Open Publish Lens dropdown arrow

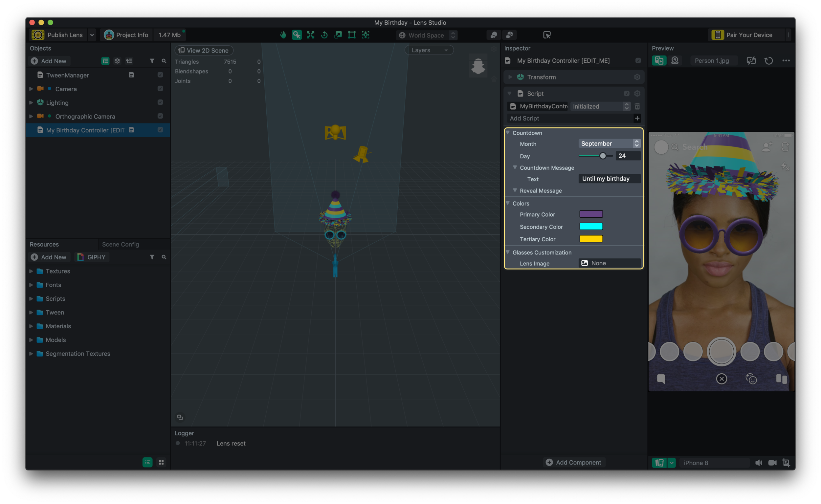[92, 35]
